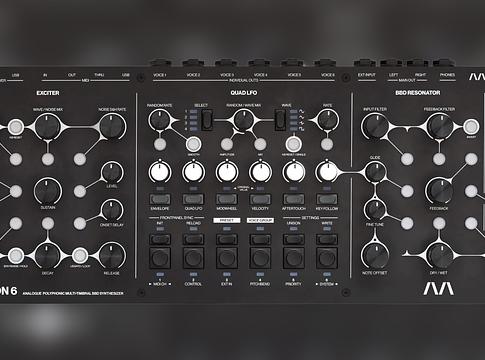Image resolution: width=485 pixels, height=360 pixels.
Task: Click the small Init button
Action: [160, 239]
